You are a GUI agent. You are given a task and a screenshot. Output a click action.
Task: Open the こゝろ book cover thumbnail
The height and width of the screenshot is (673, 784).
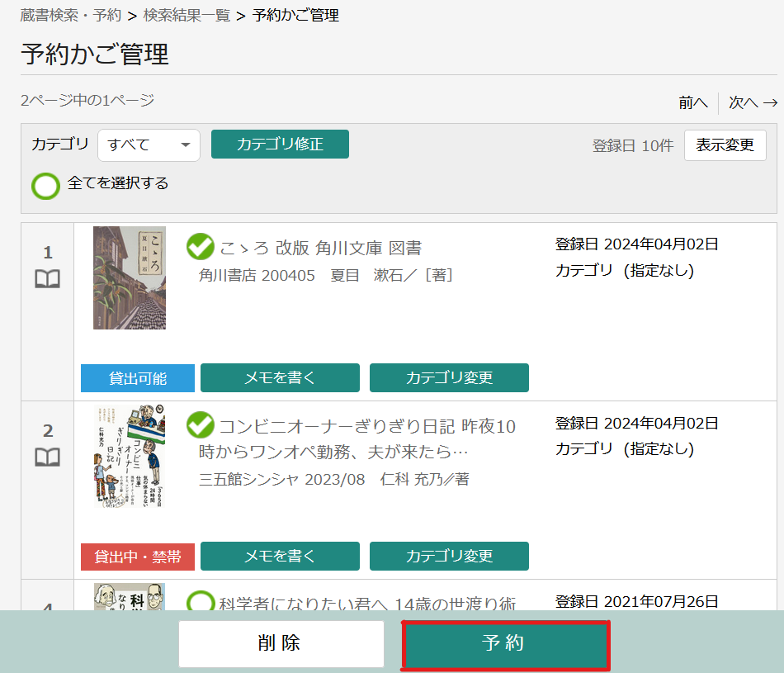tap(130, 277)
